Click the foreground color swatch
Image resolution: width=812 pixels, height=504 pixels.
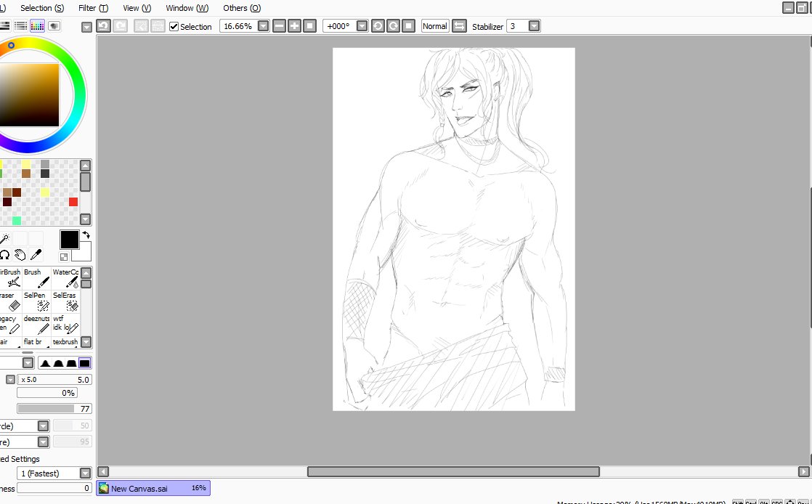pyautogui.click(x=68, y=240)
